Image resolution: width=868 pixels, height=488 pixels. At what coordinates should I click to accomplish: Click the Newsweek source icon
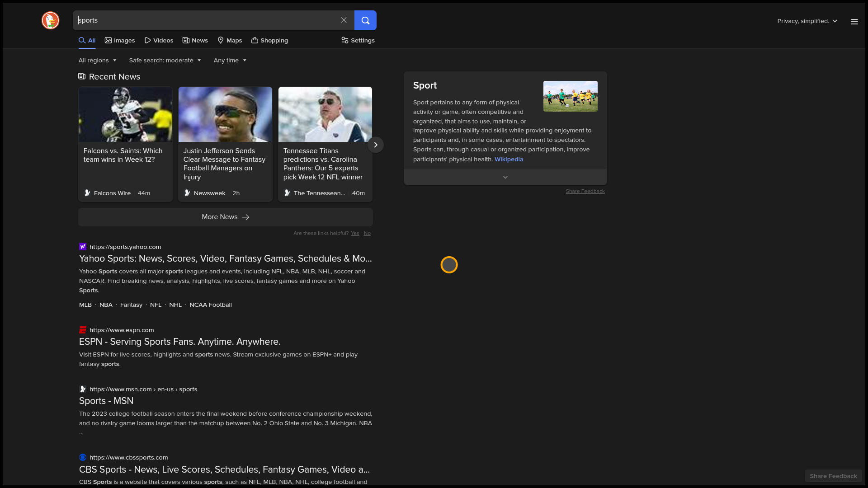point(187,193)
